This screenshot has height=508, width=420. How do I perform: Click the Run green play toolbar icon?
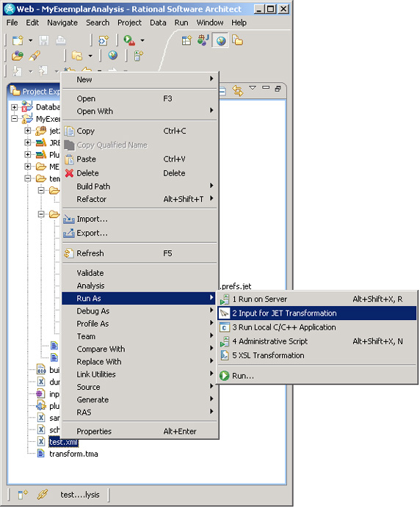129,40
